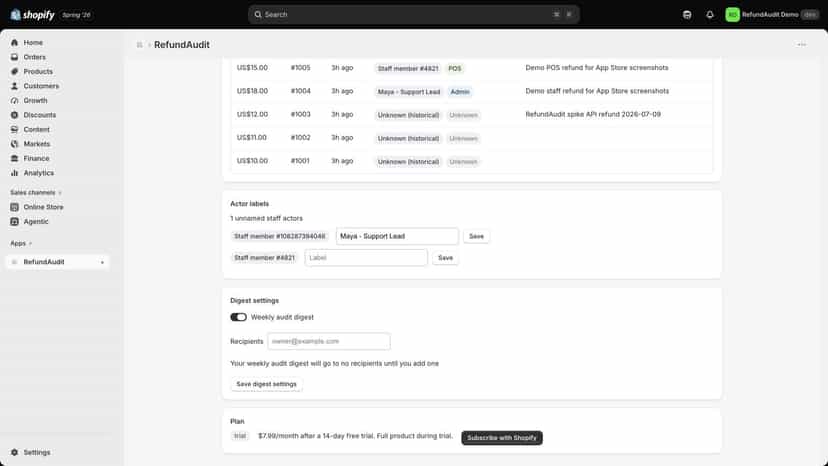828x466 pixels.
Task: Go to Home in the sidebar
Action: 33,42
